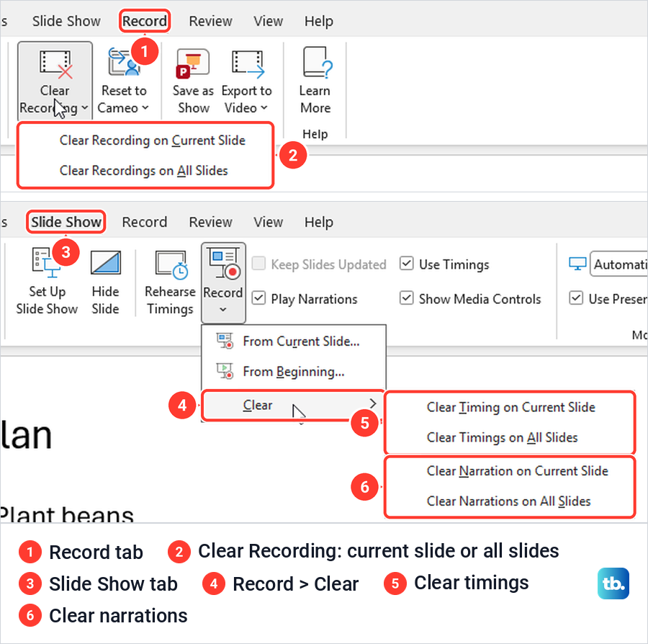Click the Clear Recording film icon
Screen dimensions: 648x644
[55, 64]
